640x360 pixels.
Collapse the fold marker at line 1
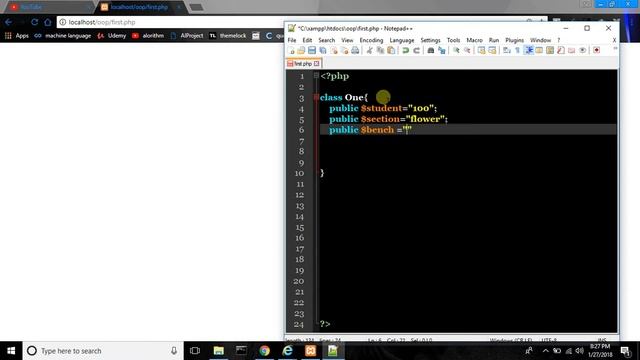(x=316, y=76)
